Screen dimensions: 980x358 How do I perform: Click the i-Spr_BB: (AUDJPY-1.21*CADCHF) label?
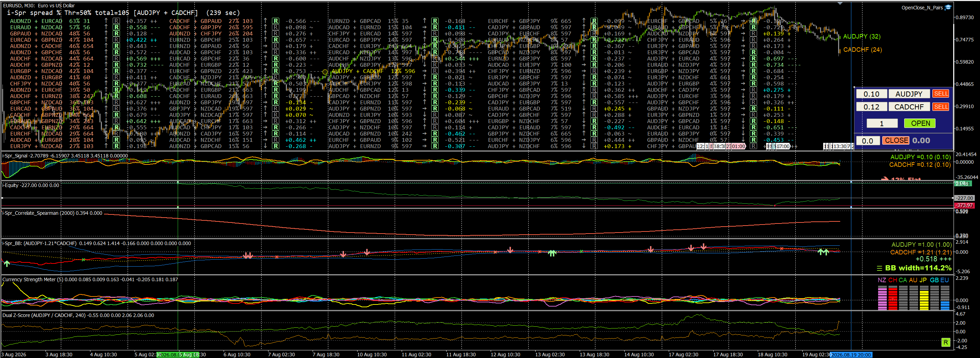coord(97,244)
